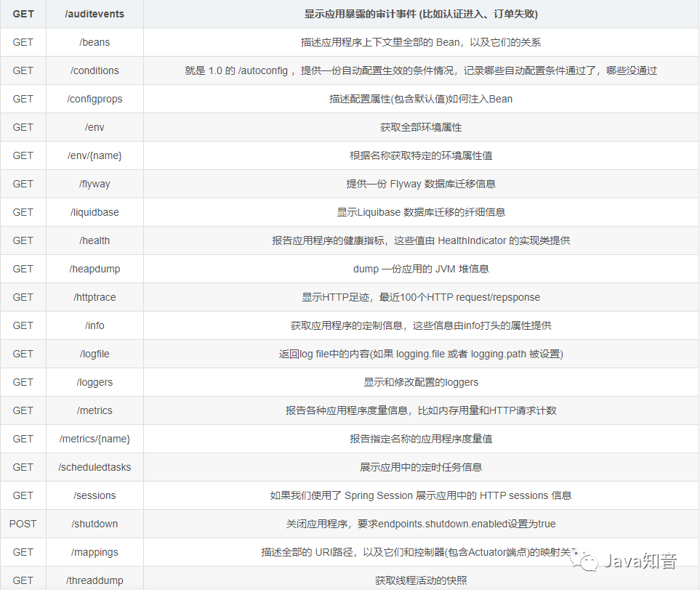Click the /sessions endpoint label
700x592 pixels.
click(94, 495)
